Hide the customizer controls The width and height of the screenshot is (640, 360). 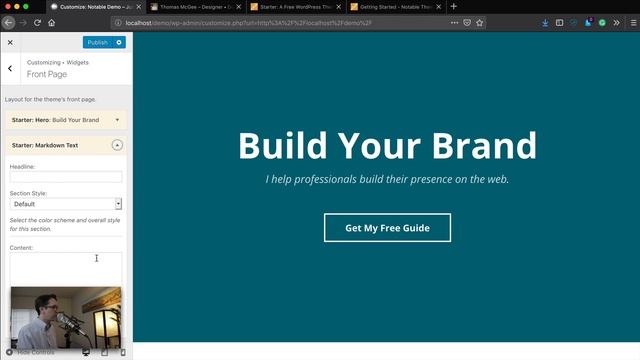tap(30, 352)
